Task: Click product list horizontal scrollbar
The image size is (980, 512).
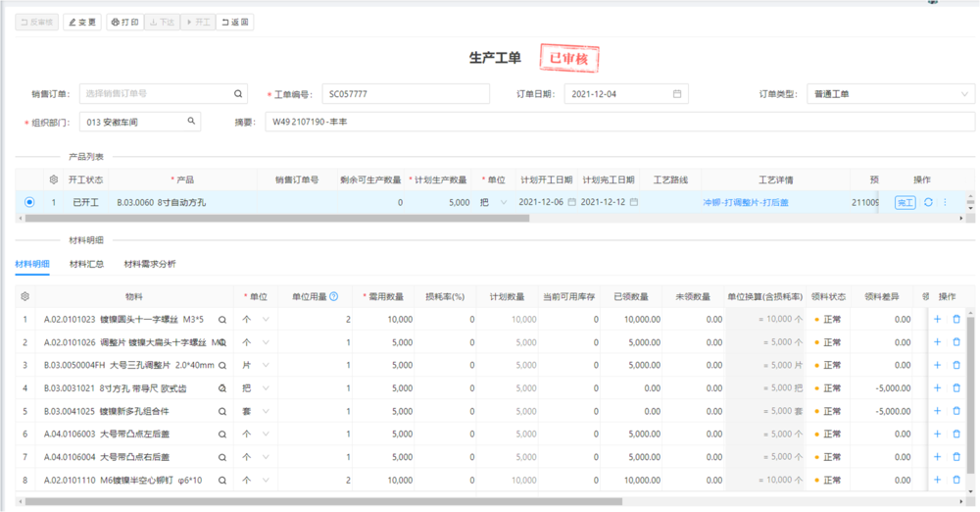Action: tap(277, 219)
